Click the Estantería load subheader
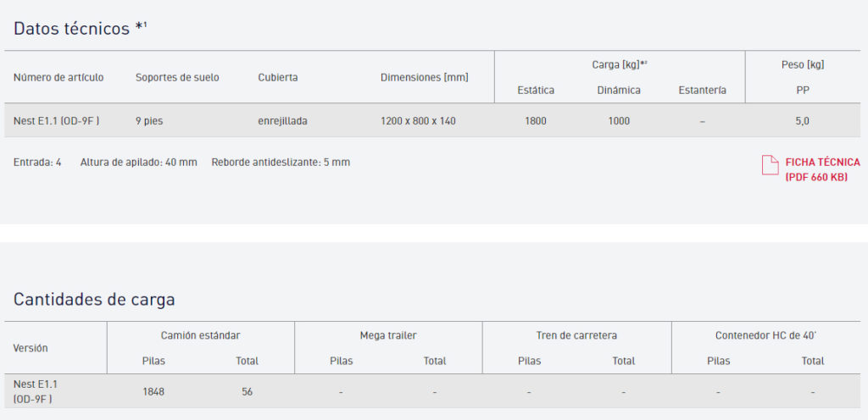Screen dimensions: 868x420 tap(702, 90)
